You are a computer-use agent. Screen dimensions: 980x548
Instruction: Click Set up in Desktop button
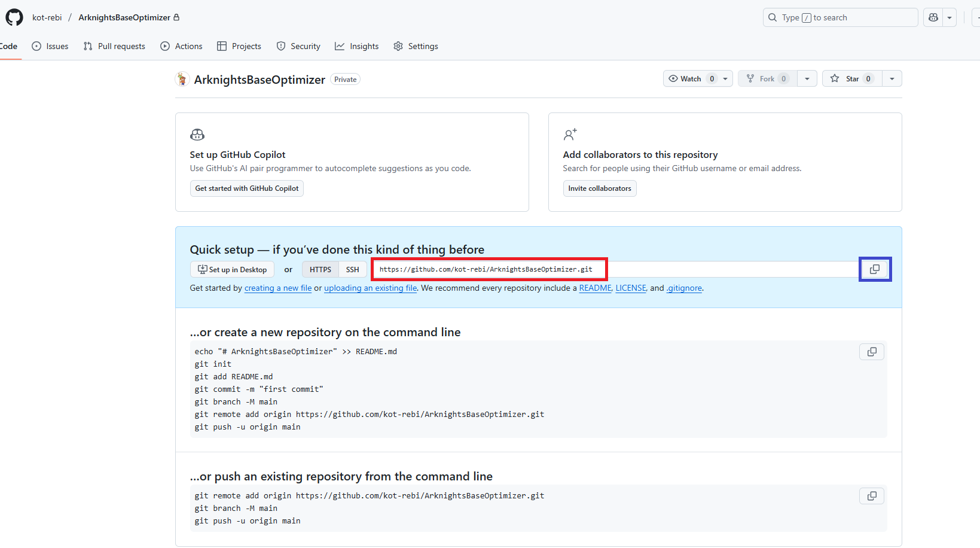[x=232, y=269]
